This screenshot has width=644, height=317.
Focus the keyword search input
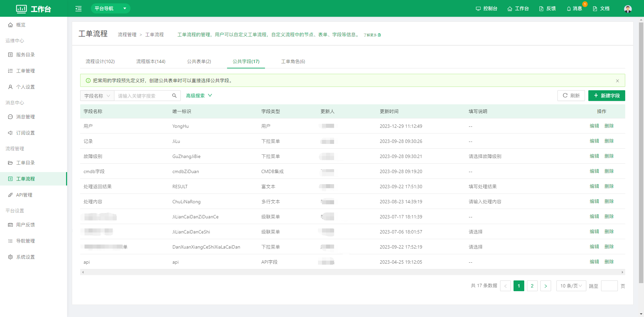click(x=143, y=96)
